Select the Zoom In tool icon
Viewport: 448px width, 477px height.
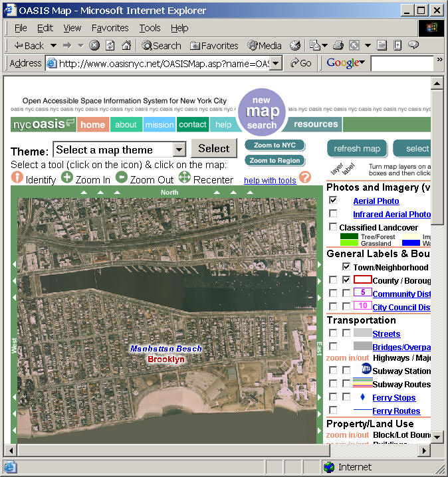coord(67,177)
